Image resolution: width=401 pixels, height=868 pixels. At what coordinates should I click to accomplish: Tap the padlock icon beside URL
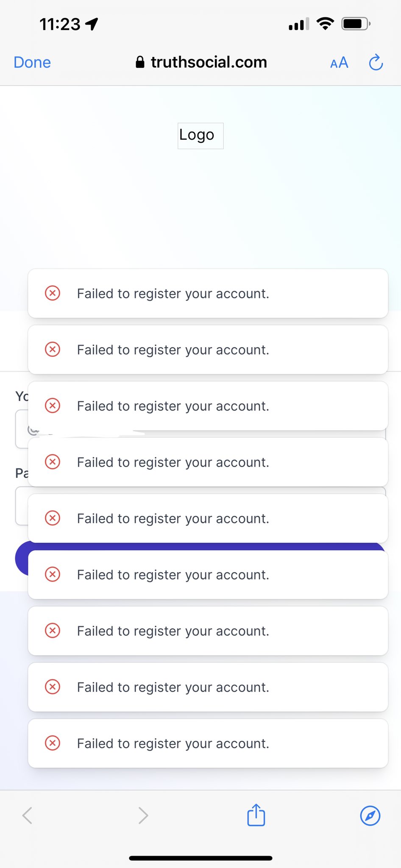click(x=140, y=62)
